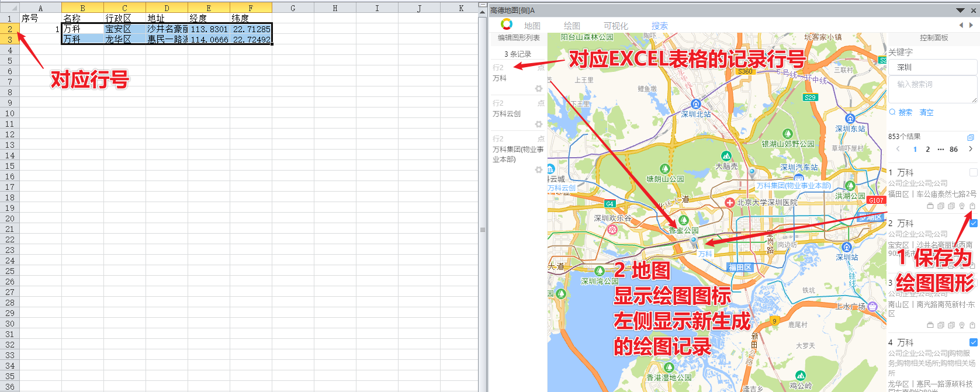Select cell containing 龙华区
This screenshot has height=392, width=980.
(124, 39)
